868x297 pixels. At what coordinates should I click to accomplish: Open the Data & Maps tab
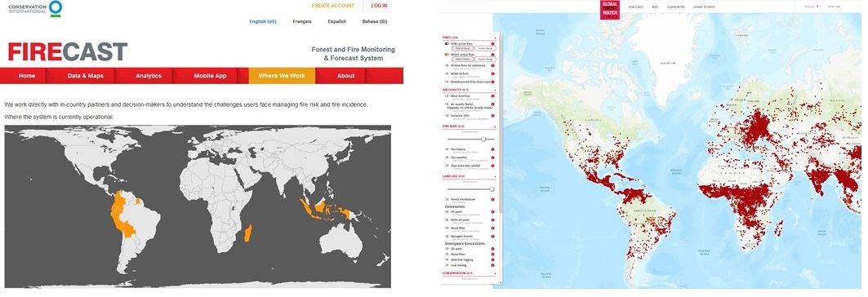[85, 76]
